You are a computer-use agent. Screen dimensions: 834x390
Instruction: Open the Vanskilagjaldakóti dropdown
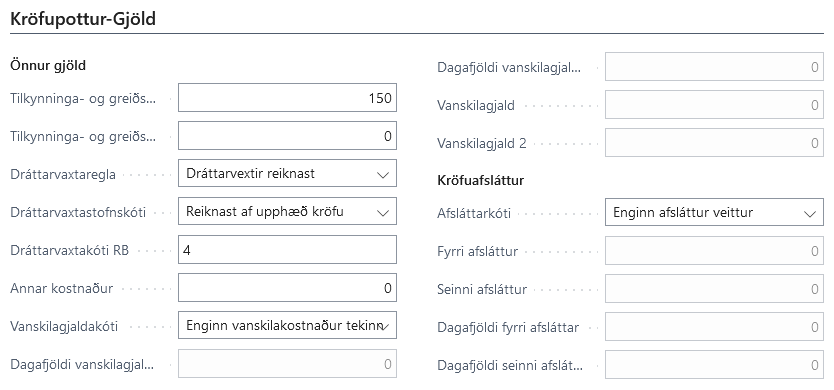[x=287, y=325]
